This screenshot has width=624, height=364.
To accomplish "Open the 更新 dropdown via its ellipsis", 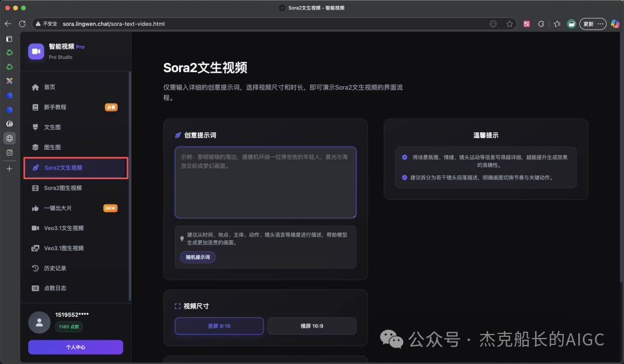I will (600, 24).
